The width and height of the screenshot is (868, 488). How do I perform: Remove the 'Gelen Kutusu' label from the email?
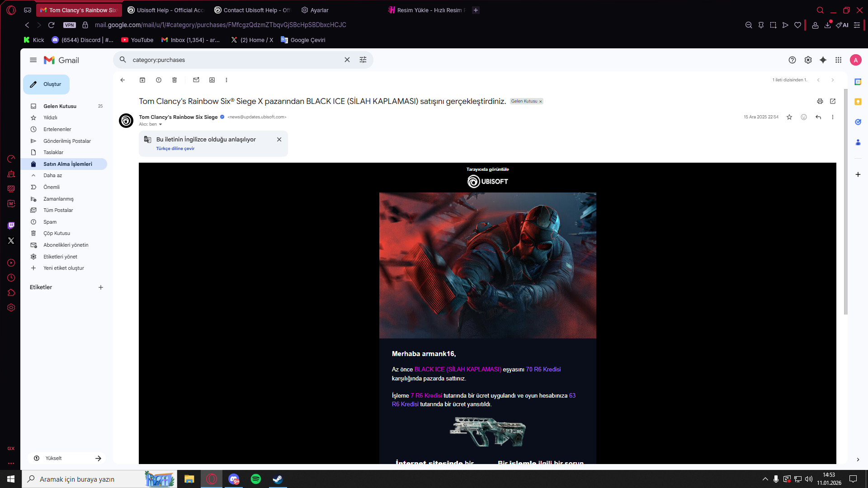tap(540, 102)
